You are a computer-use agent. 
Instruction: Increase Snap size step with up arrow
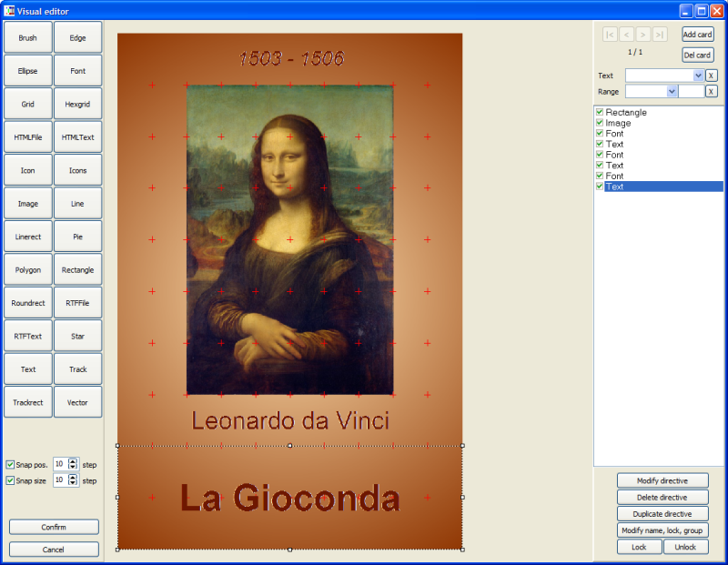pos(73,478)
